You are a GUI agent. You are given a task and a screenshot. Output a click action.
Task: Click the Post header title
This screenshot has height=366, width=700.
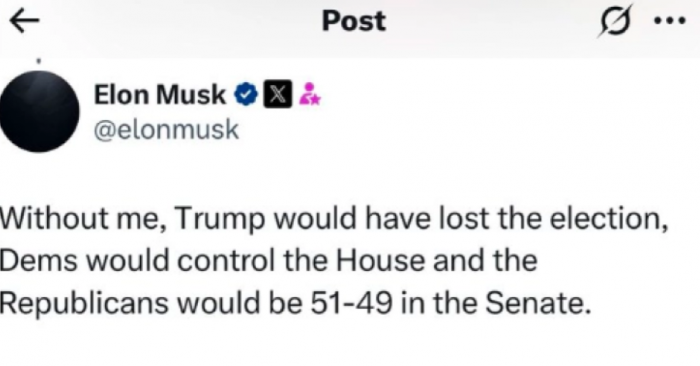coord(354,21)
